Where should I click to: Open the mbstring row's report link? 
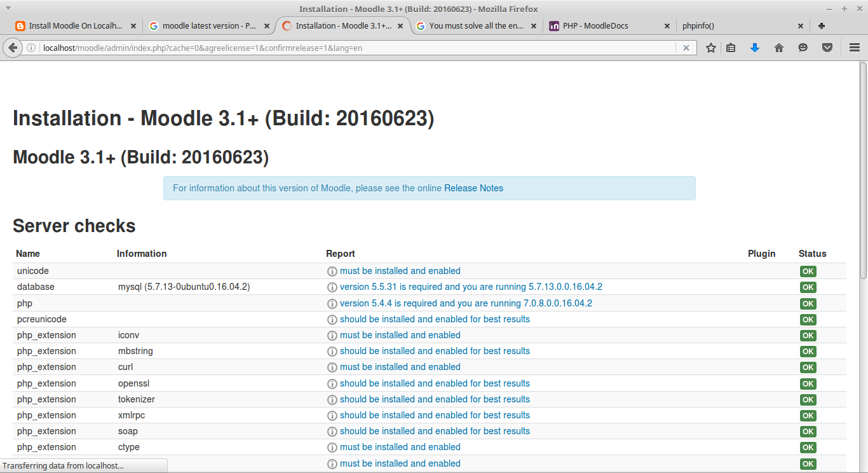pyautogui.click(x=435, y=352)
